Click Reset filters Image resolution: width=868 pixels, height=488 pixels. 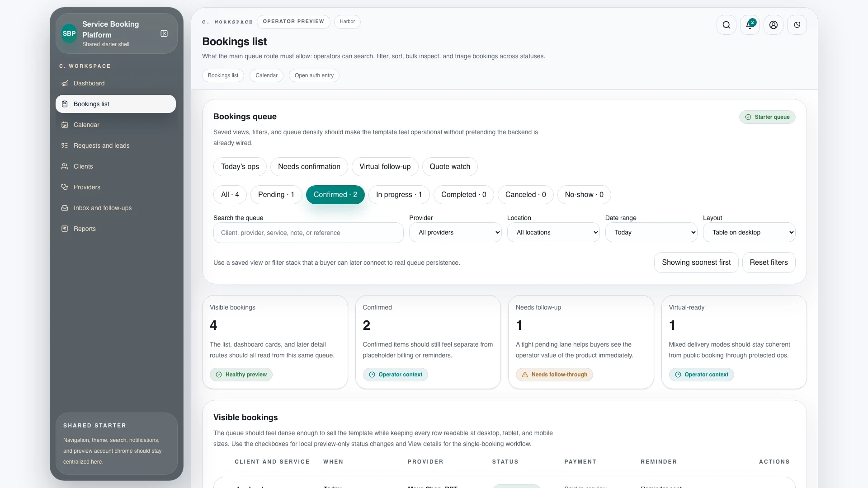769,263
